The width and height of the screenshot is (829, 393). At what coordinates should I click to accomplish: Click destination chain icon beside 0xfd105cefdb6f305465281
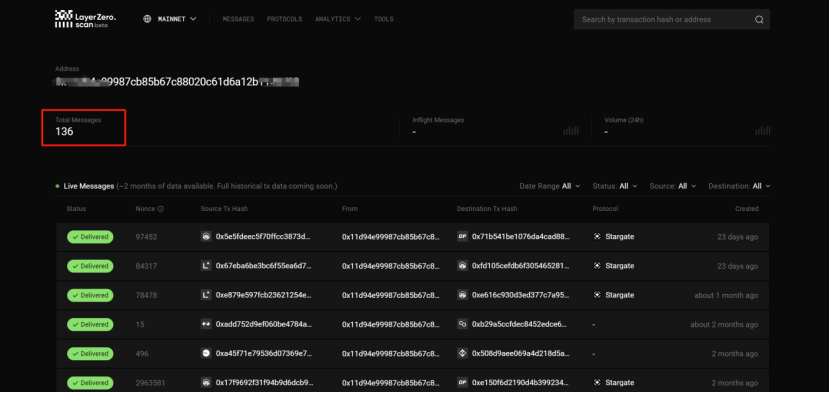[x=463, y=266]
